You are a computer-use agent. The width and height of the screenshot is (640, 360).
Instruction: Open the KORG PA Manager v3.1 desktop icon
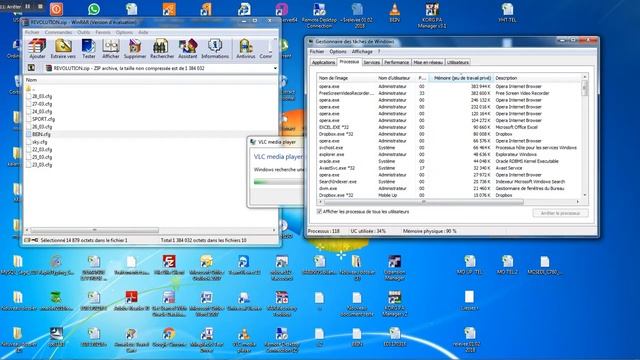tap(432, 16)
